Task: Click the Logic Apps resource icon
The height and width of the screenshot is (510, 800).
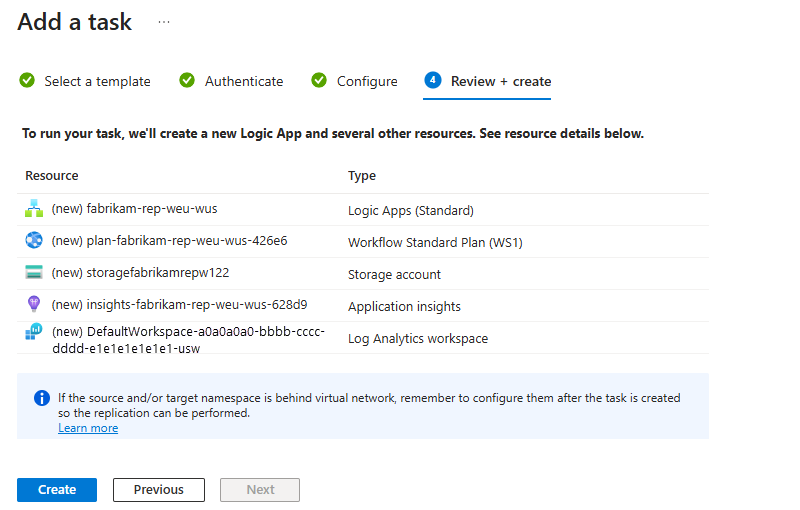Action: point(35,210)
